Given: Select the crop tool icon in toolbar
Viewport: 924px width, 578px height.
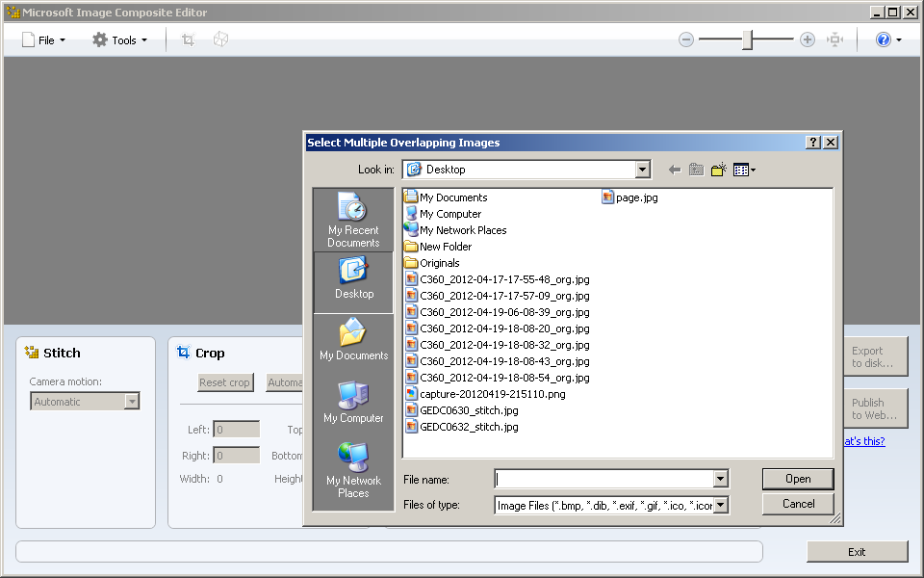Looking at the screenshot, I should tap(188, 40).
